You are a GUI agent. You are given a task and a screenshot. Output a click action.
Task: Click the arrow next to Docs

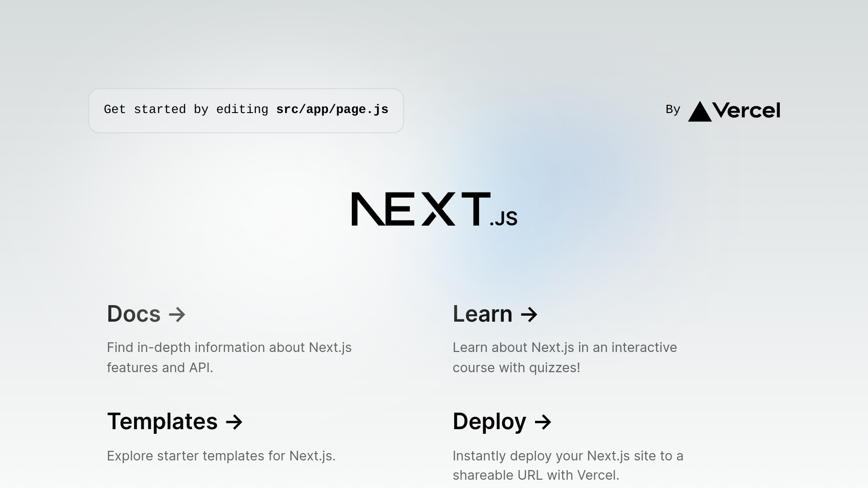[177, 315]
